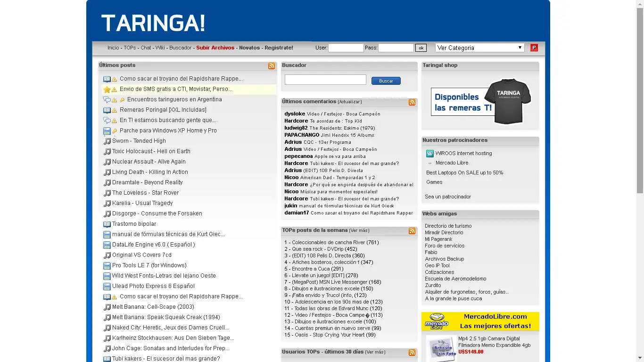Click the music note icon next to Sworn - Tended High
This screenshot has width=644, height=362.
coord(107,141)
